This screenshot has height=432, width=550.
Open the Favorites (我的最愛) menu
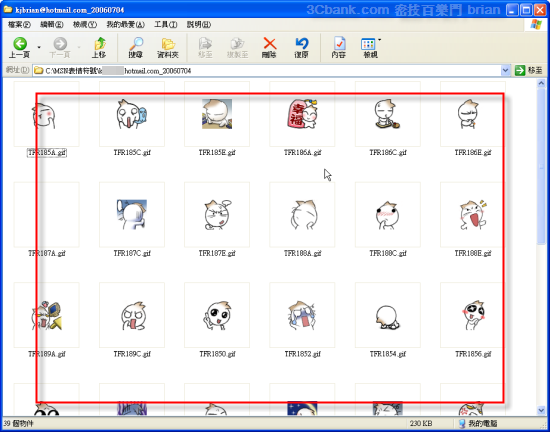125,25
